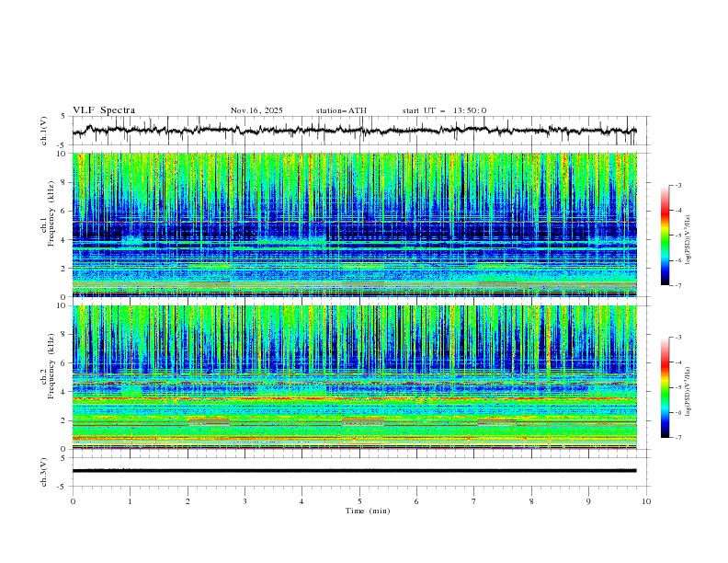Click the "10" tick on Time (min) axis
This screenshot has height=563, width=728.
pyautogui.click(x=646, y=501)
